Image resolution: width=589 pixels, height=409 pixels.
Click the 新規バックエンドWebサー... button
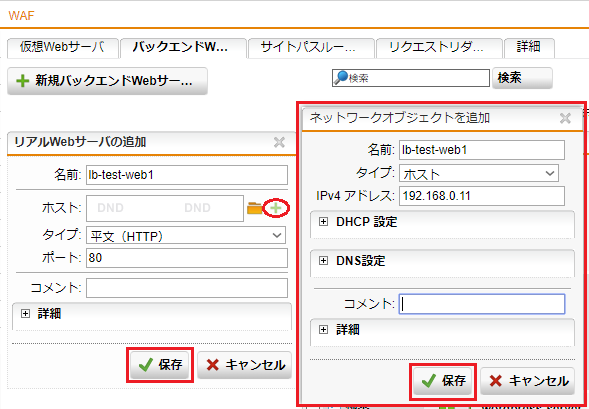click(107, 81)
